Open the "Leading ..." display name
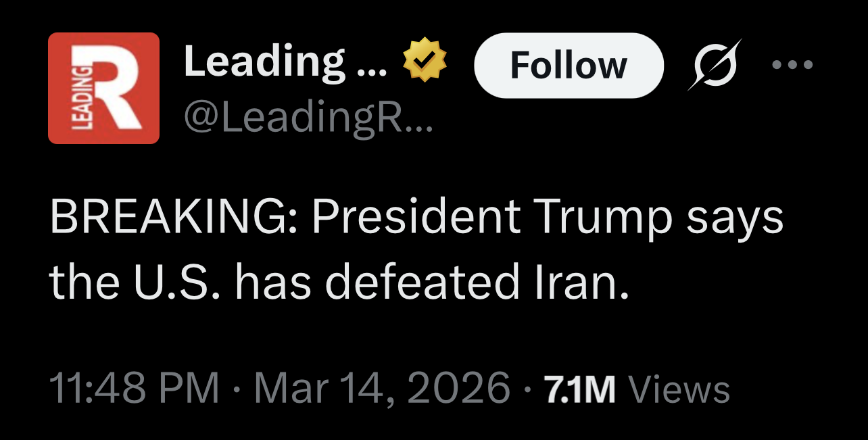Image resolution: width=868 pixels, height=440 pixels. pos(285,62)
